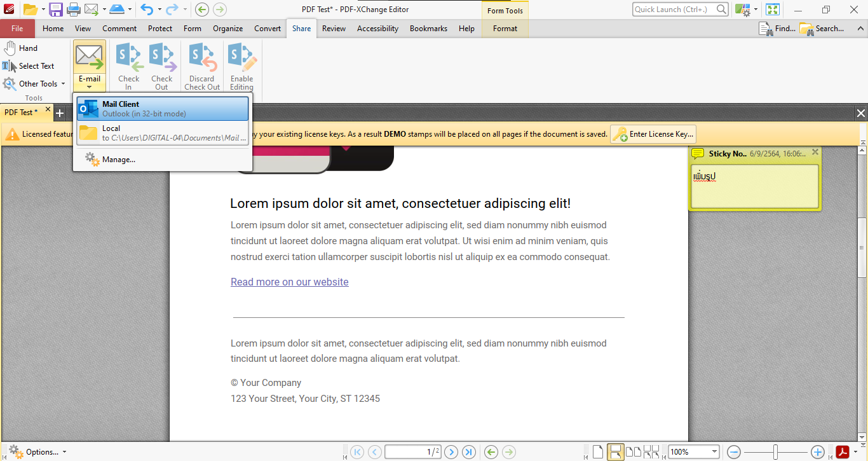The height and width of the screenshot is (461, 868).
Task: Open the Accessibility ribbon tab
Action: point(377,29)
